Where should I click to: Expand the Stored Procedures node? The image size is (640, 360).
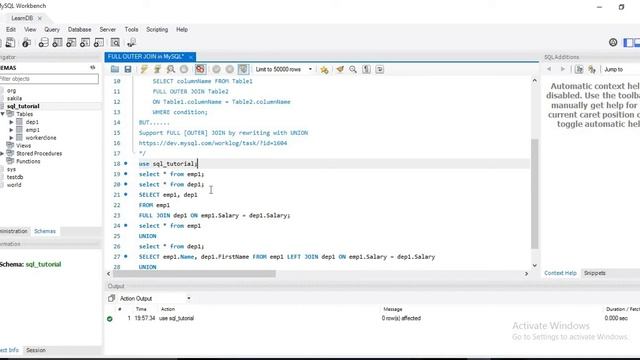click(x=2, y=153)
